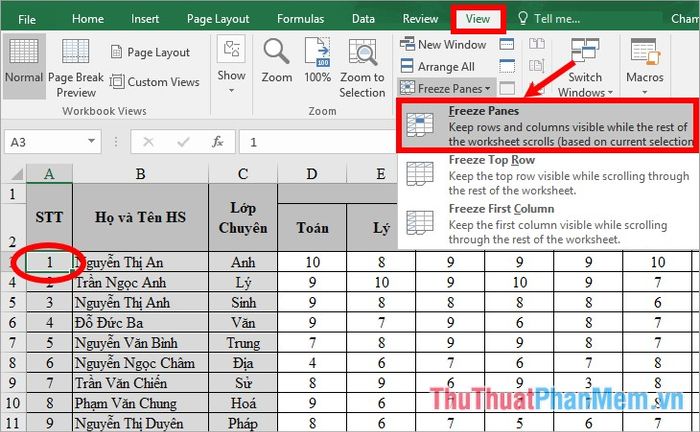This screenshot has height=432, width=700.
Task: Open the Data tab
Action: [363, 19]
